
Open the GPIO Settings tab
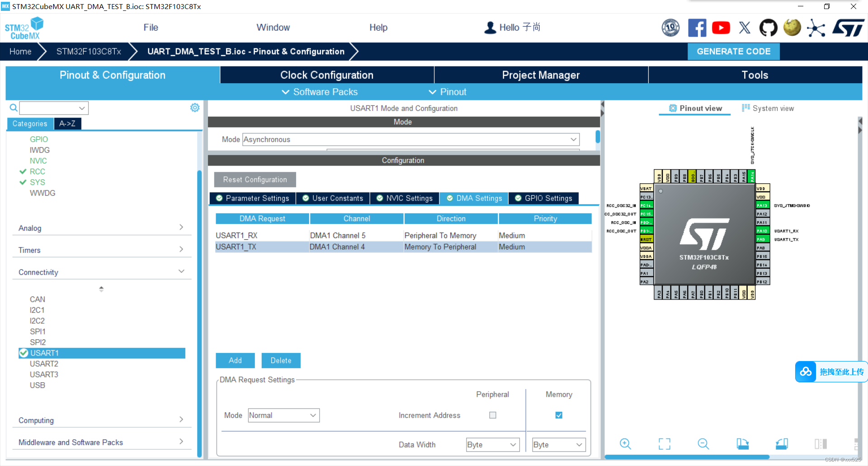click(544, 198)
